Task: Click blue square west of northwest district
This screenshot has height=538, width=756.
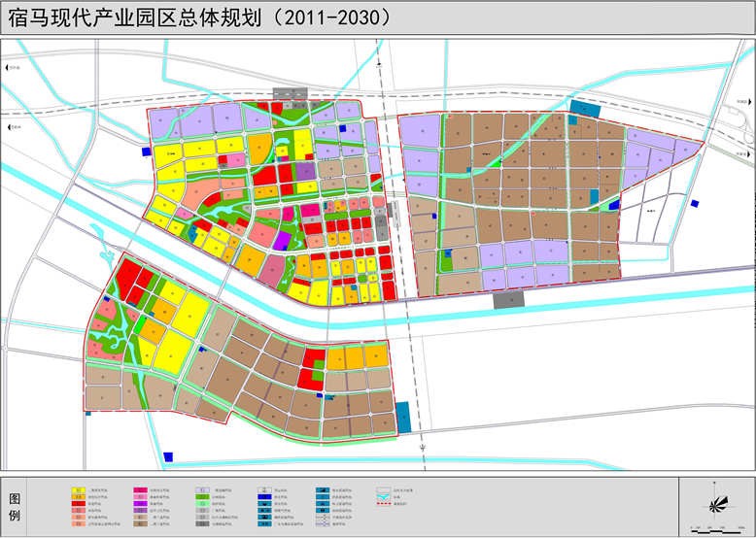Action: (x=145, y=151)
